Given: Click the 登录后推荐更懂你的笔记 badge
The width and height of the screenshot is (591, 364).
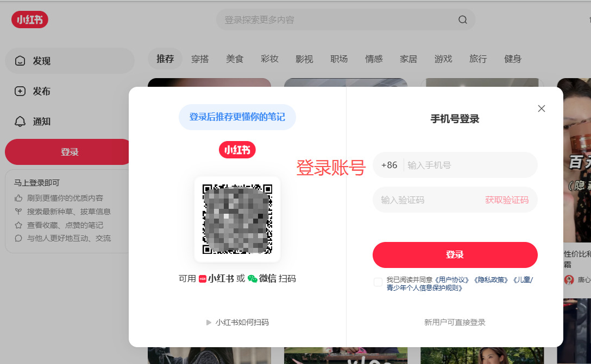Looking at the screenshot, I should tap(237, 117).
